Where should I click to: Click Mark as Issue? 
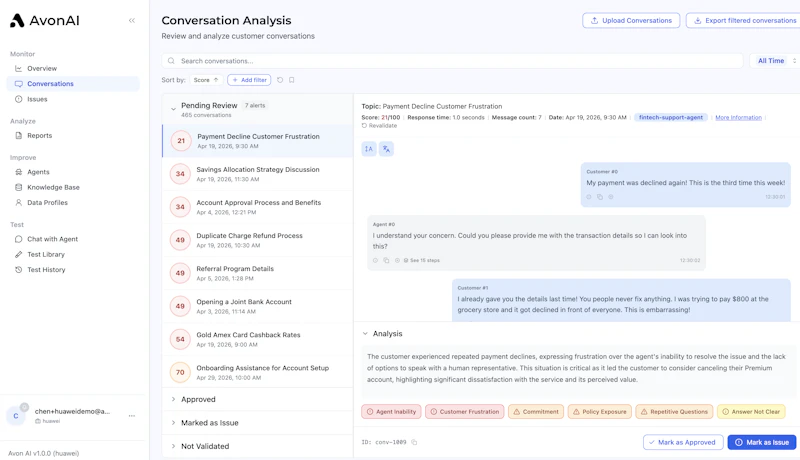(762, 442)
